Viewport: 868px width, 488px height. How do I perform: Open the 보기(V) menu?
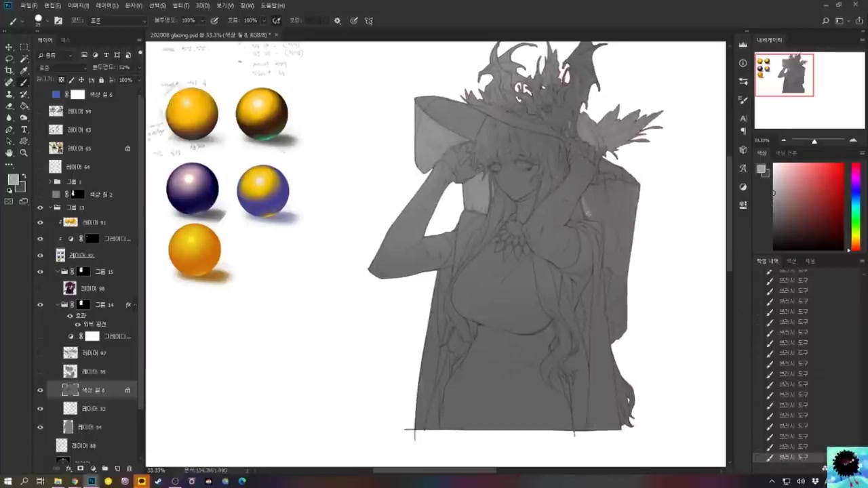click(x=225, y=5)
